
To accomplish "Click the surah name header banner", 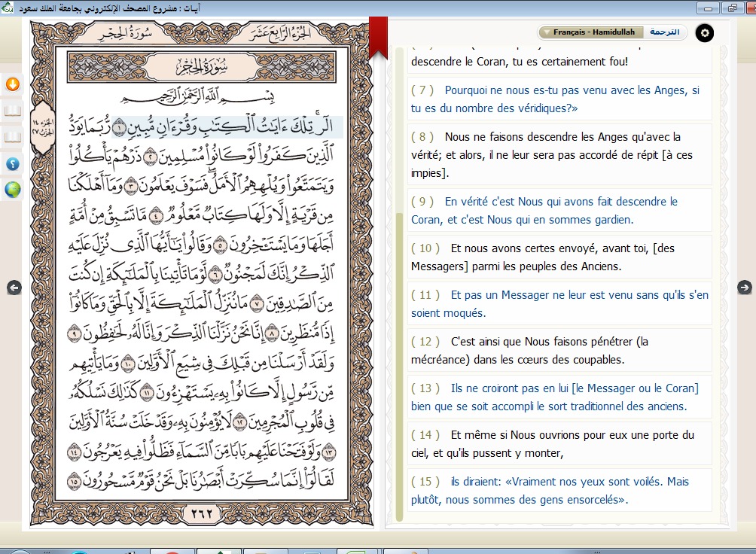I will (x=202, y=67).
